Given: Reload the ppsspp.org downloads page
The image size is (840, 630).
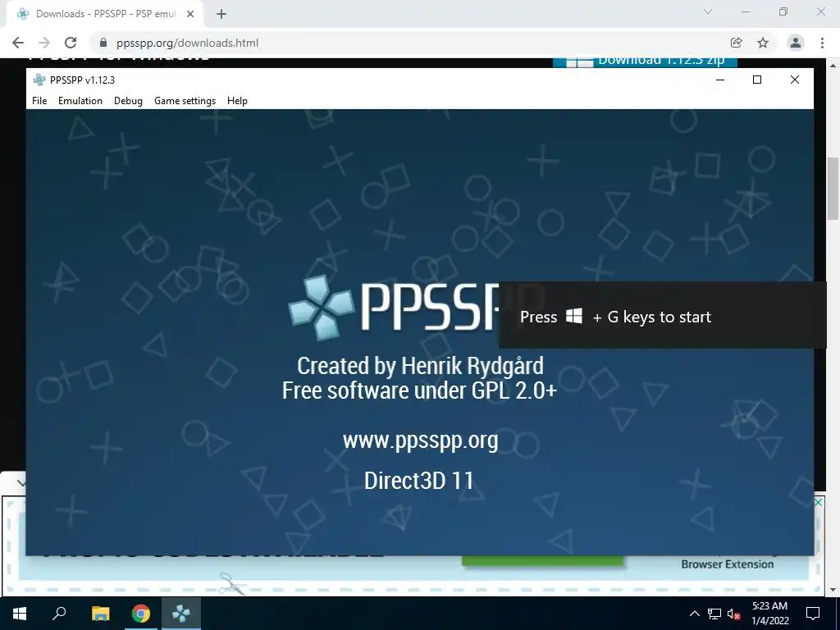Looking at the screenshot, I should (x=71, y=43).
